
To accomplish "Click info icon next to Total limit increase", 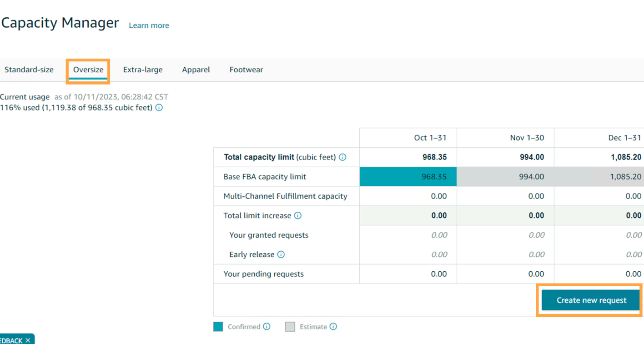I will (297, 216).
